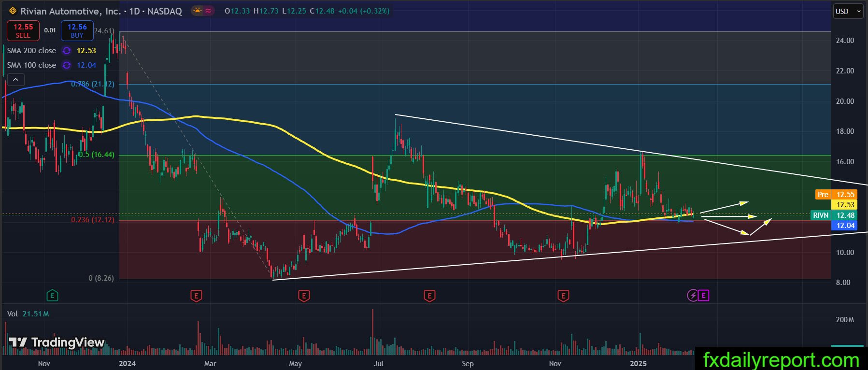
Task: Click the L12.25 low value in the header
Action: (294, 11)
